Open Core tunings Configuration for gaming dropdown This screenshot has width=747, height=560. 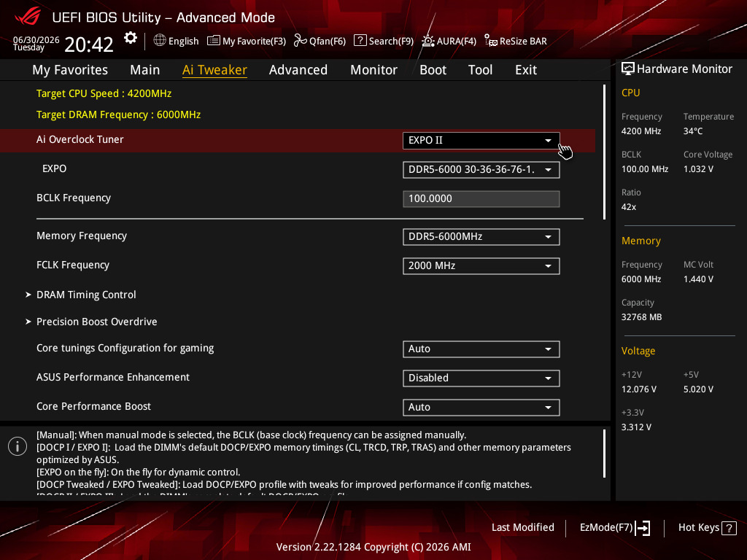coord(481,349)
